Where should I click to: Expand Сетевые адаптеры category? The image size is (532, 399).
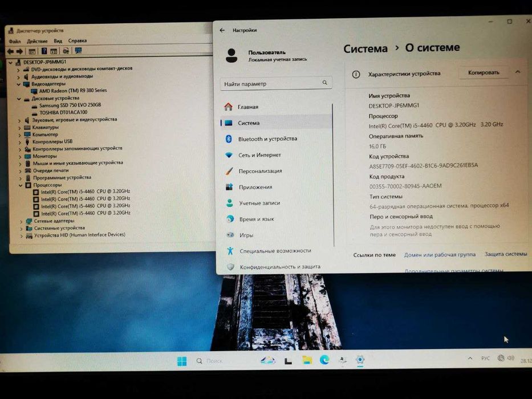[x=21, y=222]
